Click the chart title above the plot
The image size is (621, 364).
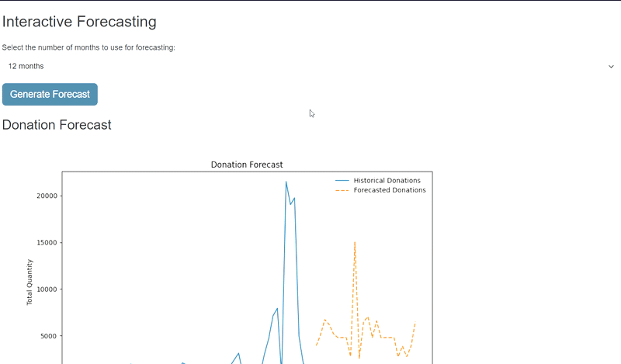(x=247, y=165)
